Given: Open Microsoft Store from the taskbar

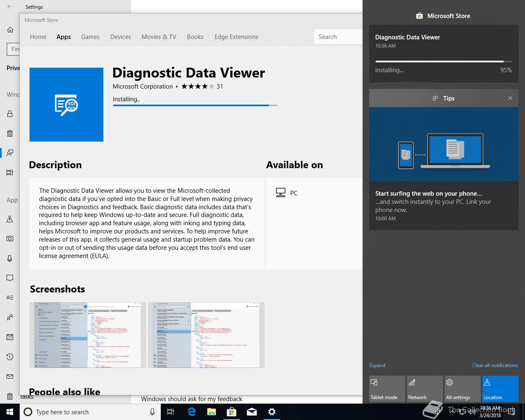Looking at the screenshot, I should tap(231, 412).
